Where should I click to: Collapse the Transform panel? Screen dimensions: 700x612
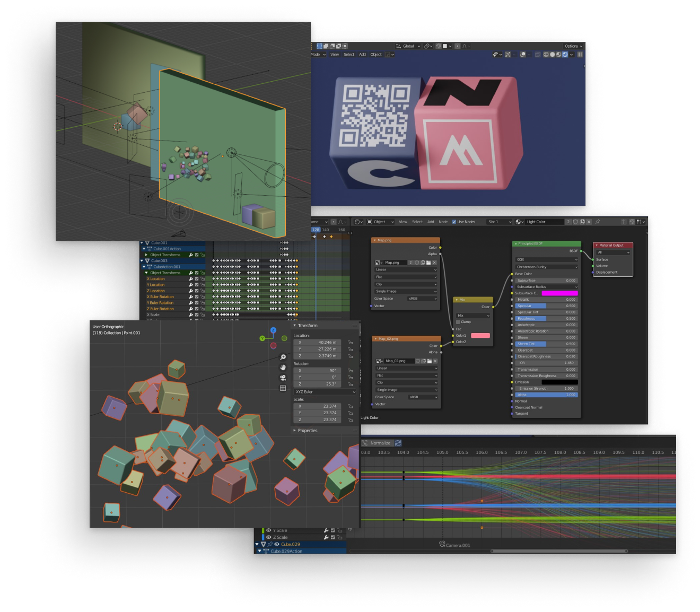295,326
